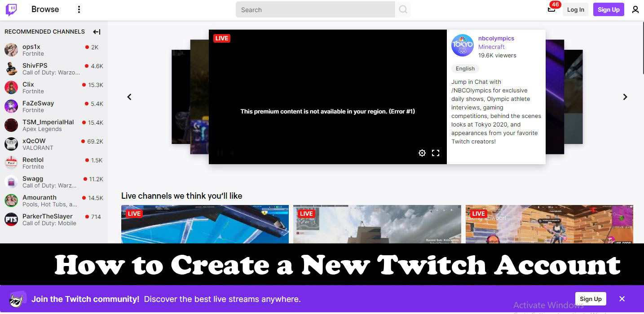
Task: Click the nbcolympics Tokyo 2020 avatar
Action: [462, 45]
